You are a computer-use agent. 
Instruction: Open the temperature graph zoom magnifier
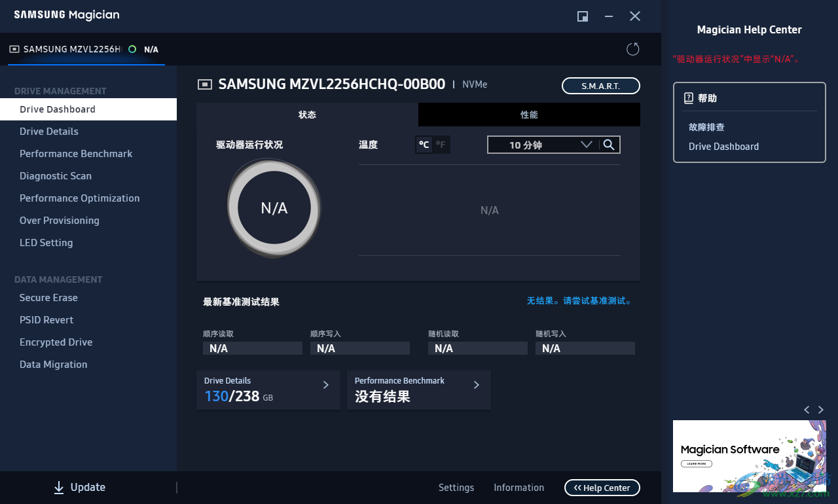(x=610, y=144)
